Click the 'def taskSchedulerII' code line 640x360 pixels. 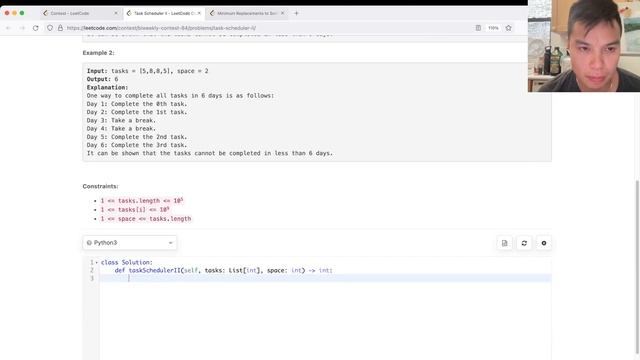click(x=224, y=270)
